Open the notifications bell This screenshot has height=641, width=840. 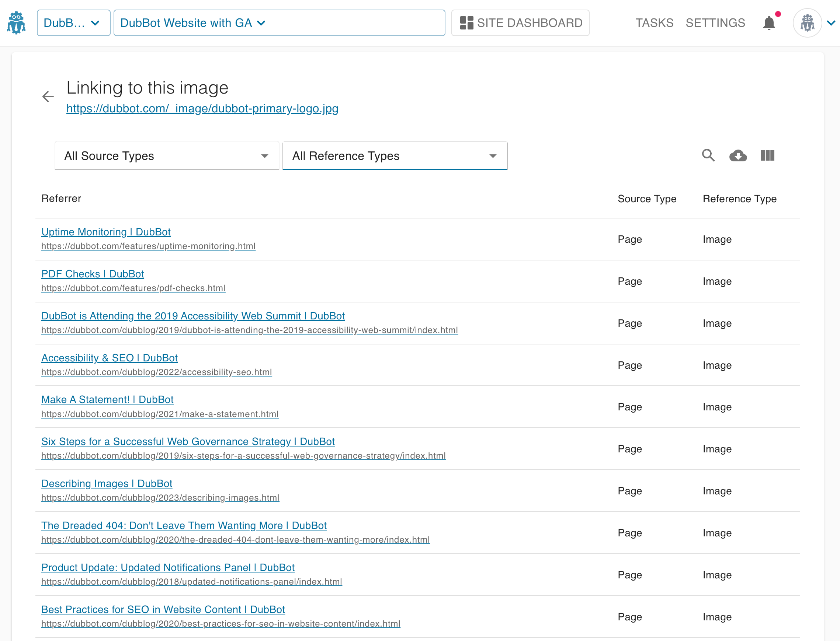(x=769, y=23)
